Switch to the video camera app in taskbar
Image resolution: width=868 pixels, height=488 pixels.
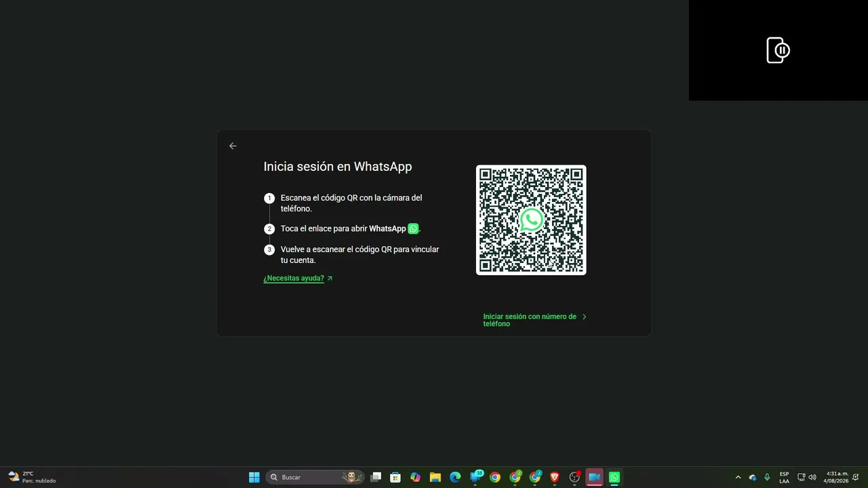click(x=595, y=477)
